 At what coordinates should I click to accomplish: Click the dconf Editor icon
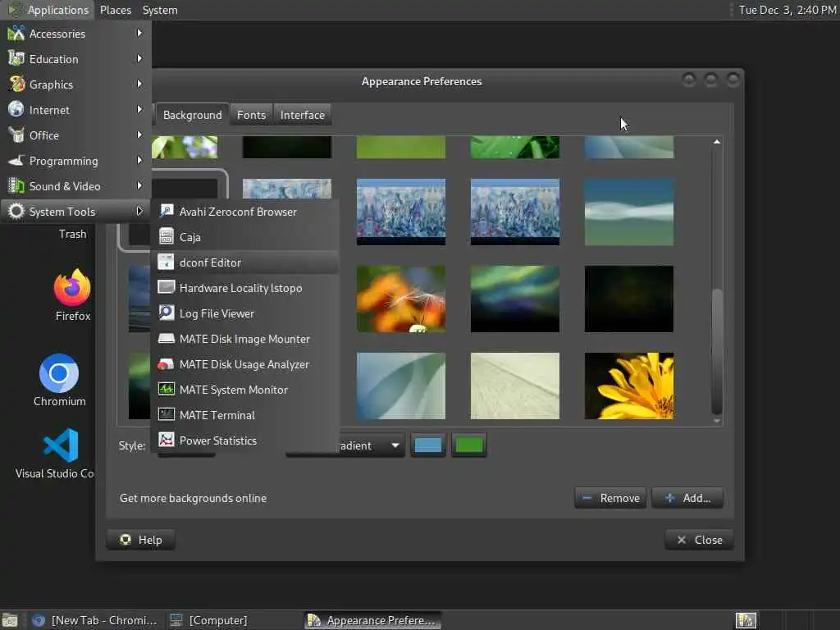pyautogui.click(x=166, y=262)
